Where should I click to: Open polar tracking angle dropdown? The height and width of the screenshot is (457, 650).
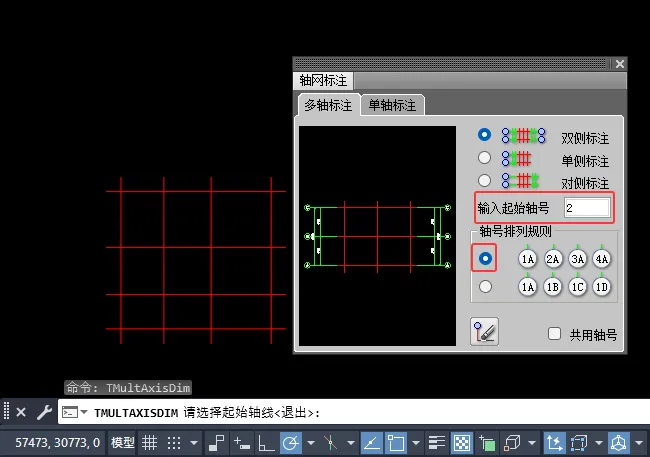(311, 443)
